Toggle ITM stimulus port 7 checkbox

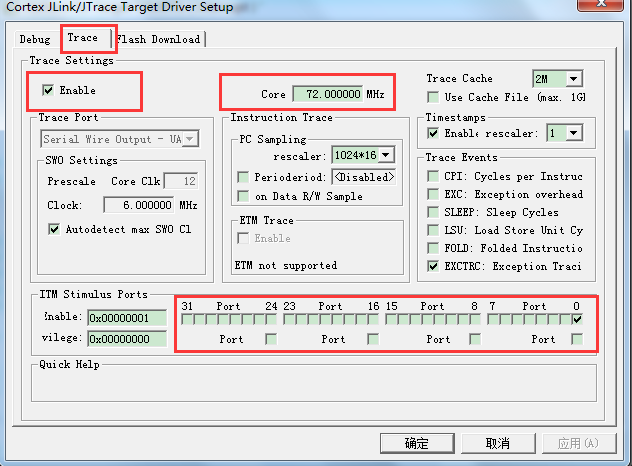[x=493, y=320]
